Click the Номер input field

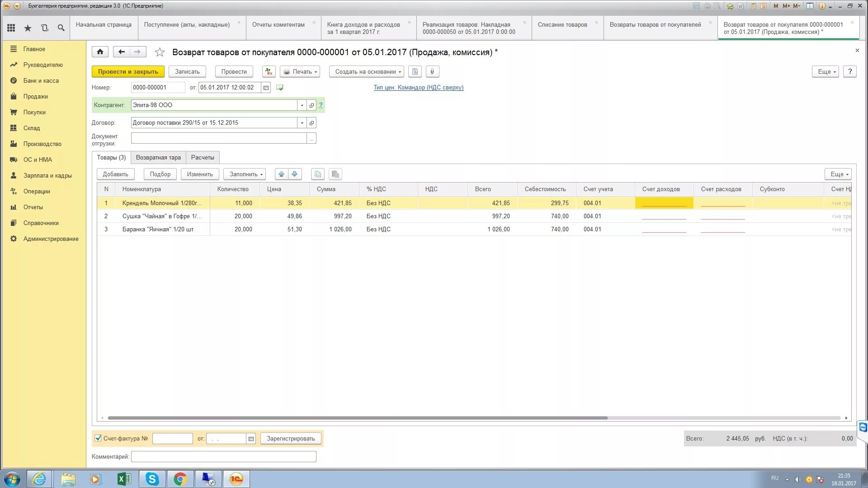158,88
